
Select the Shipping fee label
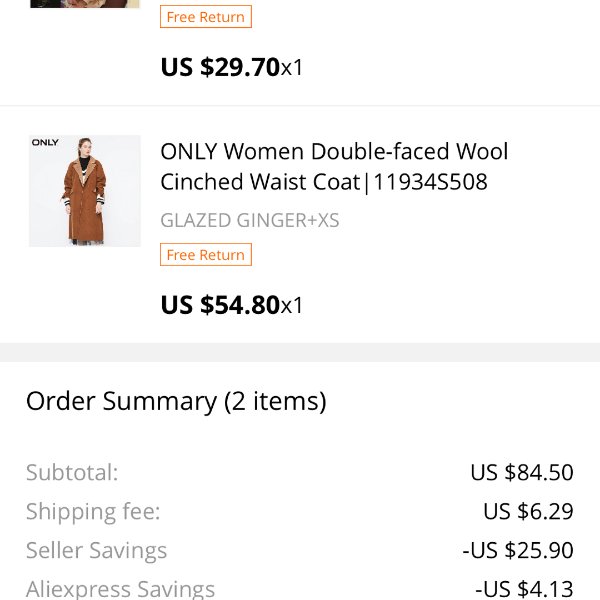(93, 511)
